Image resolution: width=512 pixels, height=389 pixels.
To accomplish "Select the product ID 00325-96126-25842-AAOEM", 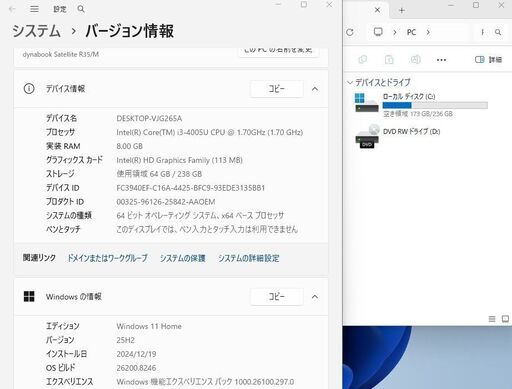I will [x=166, y=202].
